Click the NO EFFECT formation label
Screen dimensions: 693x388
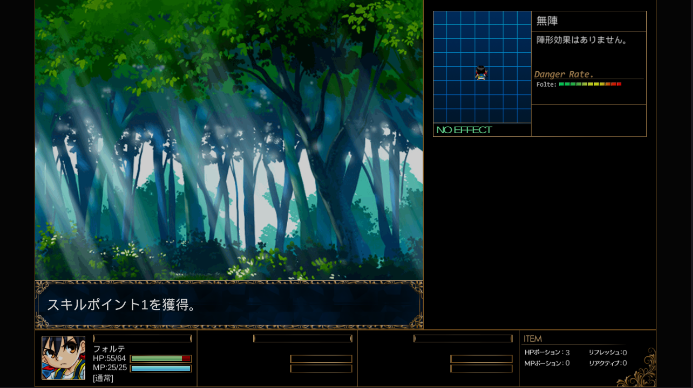[x=464, y=129]
